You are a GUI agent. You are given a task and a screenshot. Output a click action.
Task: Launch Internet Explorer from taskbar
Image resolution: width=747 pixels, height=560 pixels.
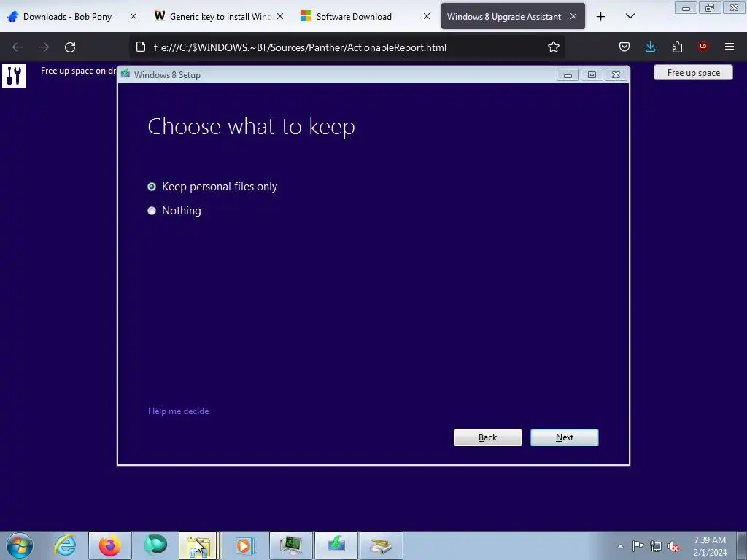click(65, 545)
